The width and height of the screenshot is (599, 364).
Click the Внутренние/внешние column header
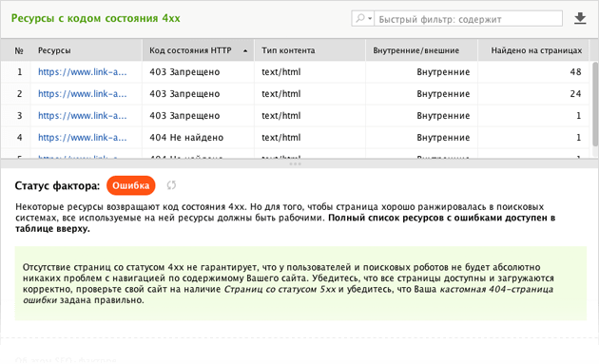pos(416,50)
